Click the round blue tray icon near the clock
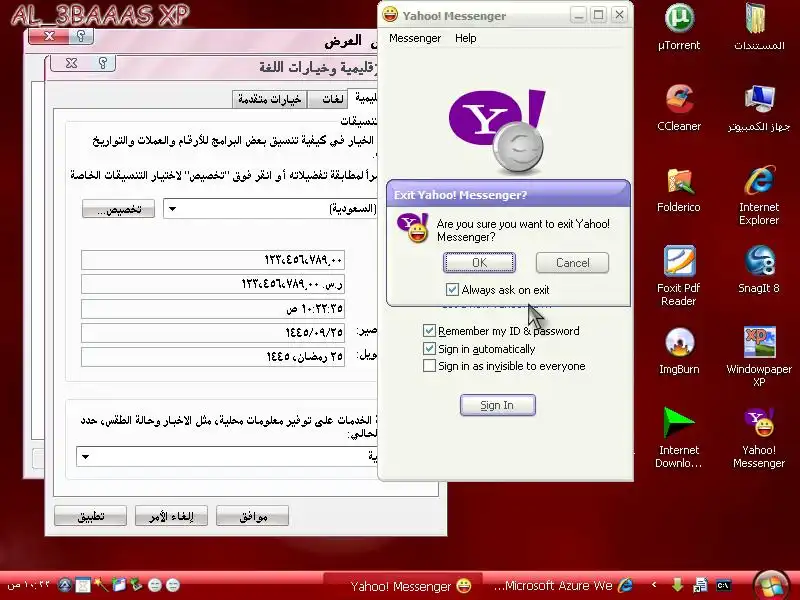800x600 pixels. [x=64, y=585]
